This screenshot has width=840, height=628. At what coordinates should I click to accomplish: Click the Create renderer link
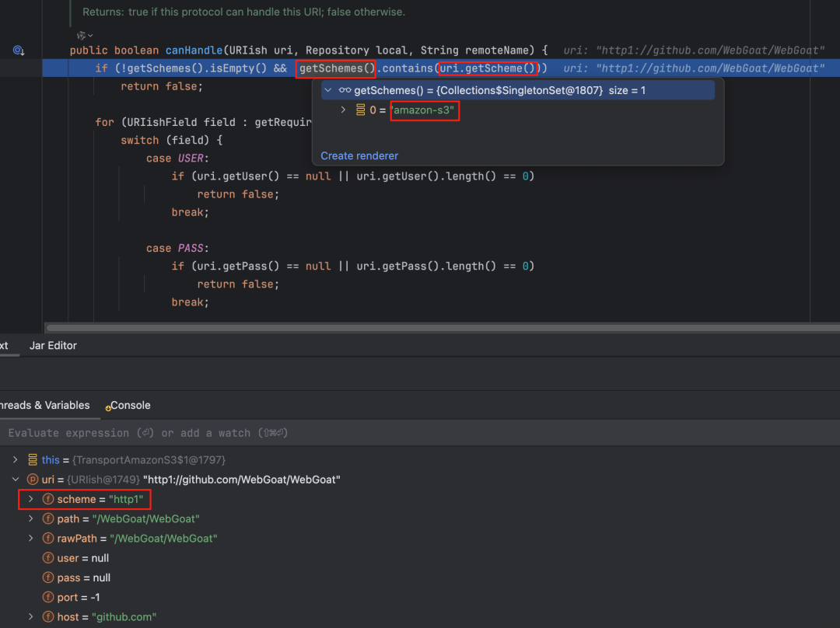pyautogui.click(x=359, y=155)
